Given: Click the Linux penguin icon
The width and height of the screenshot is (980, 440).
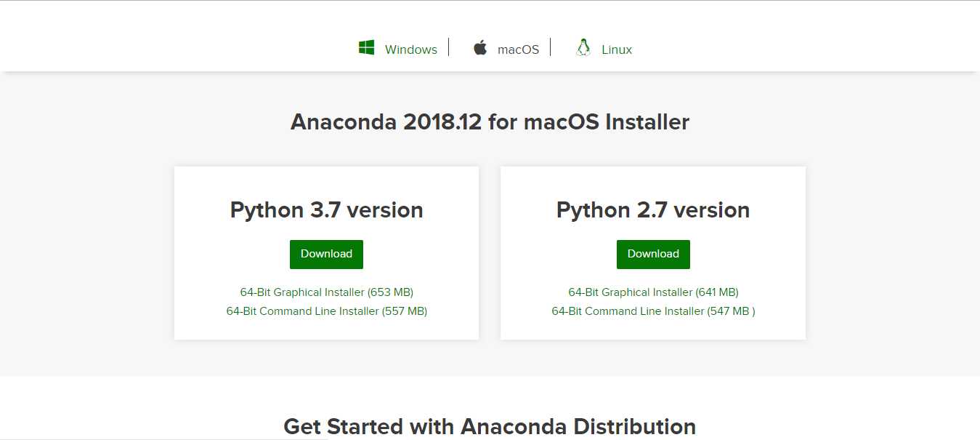Looking at the screenshot, I should [x=583, y=48].
